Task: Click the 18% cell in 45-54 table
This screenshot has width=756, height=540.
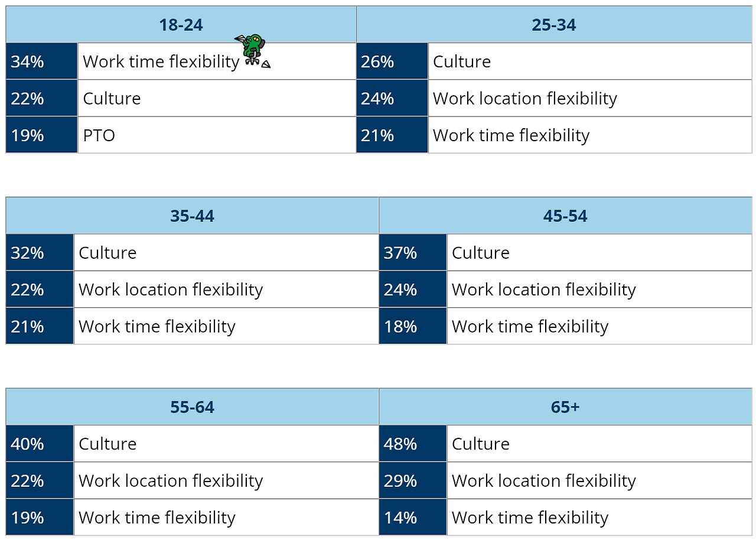Action: [x=413, y=326]
